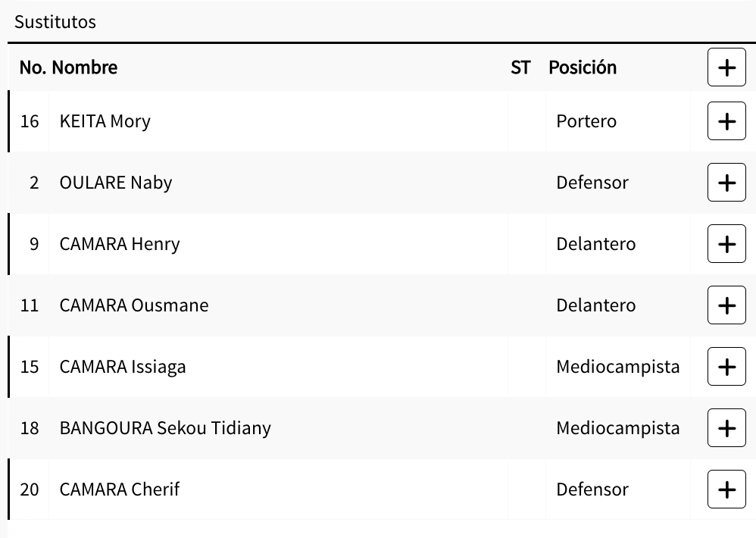Expand details for KEITA Mory
The image size is (756, 538).
coord(726,121)
